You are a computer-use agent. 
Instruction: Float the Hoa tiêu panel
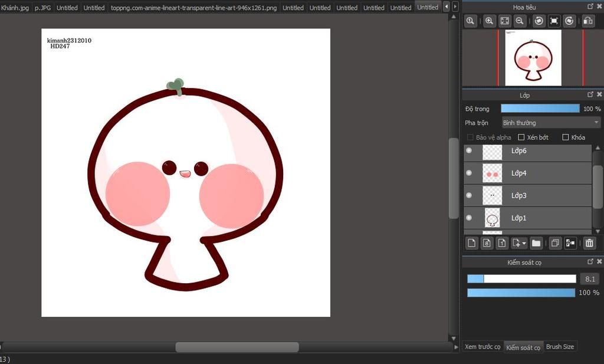pos(590,6)
